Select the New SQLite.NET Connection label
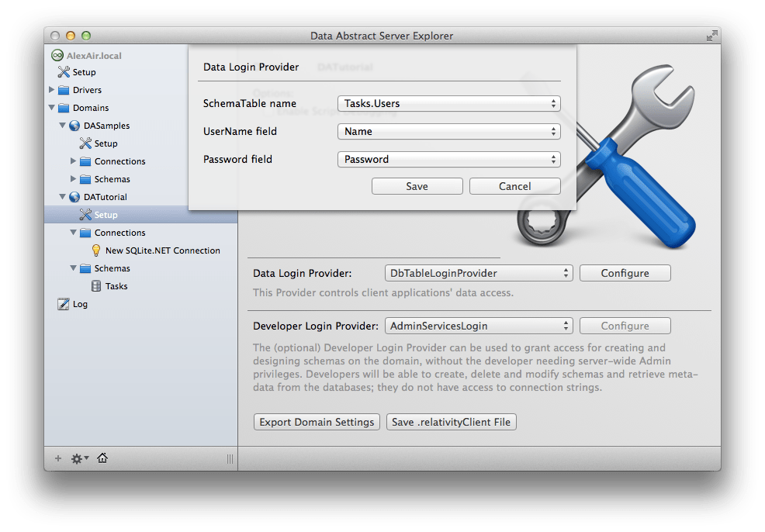This screenshot has width=765, height=532. click(x=163, y=250)
